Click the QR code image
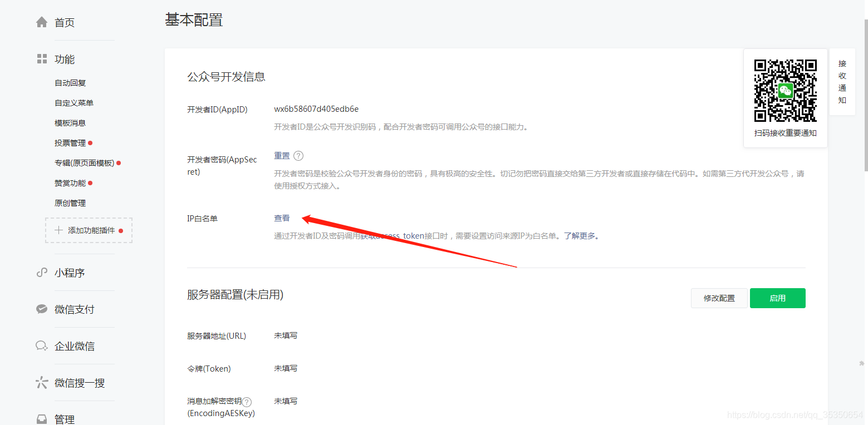 [785, 91]
